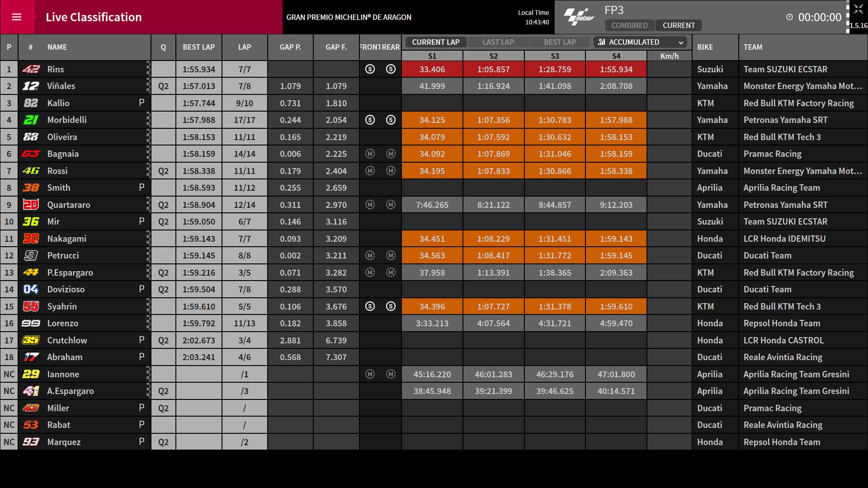Select the BEST LAP tab
Screen dimensions: 868x488
[x=560, y=42]
